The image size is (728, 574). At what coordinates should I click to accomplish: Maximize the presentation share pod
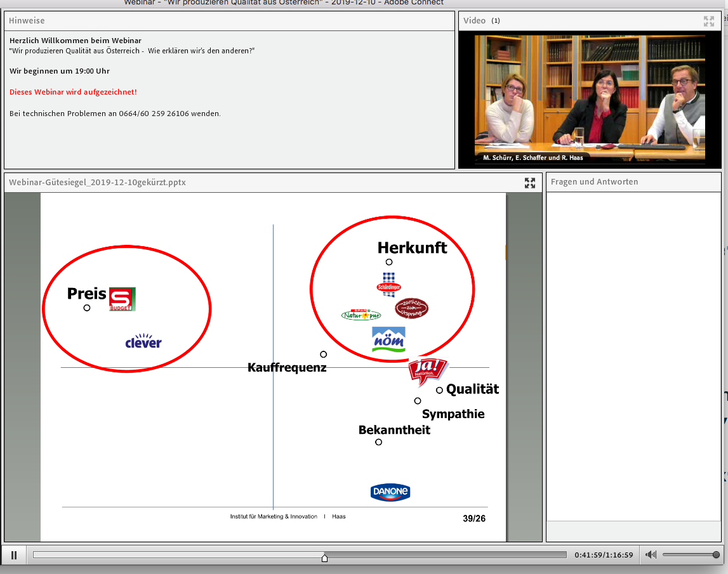click(x=530, y=183)
